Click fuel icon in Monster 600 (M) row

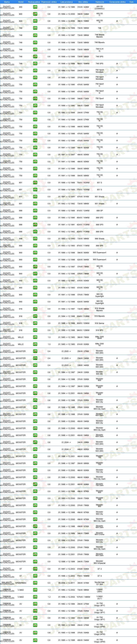(35, 372)
